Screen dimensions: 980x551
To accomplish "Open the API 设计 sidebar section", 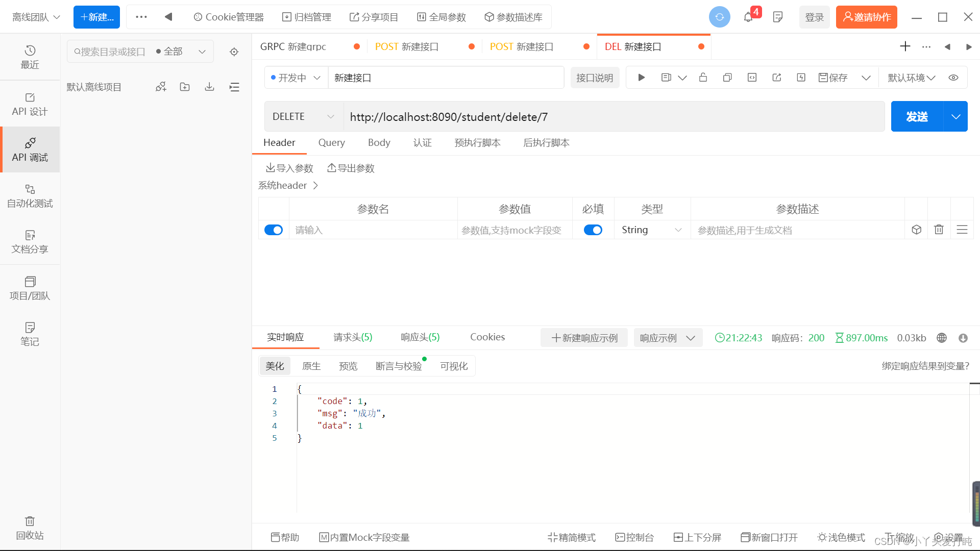I will pyautogui.click(x=30, y=104).
